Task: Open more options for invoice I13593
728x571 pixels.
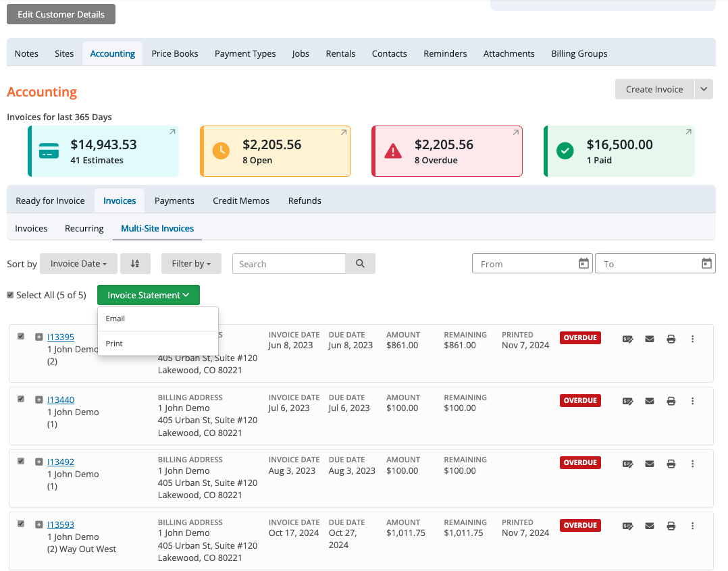Action: tap(692, 526)
